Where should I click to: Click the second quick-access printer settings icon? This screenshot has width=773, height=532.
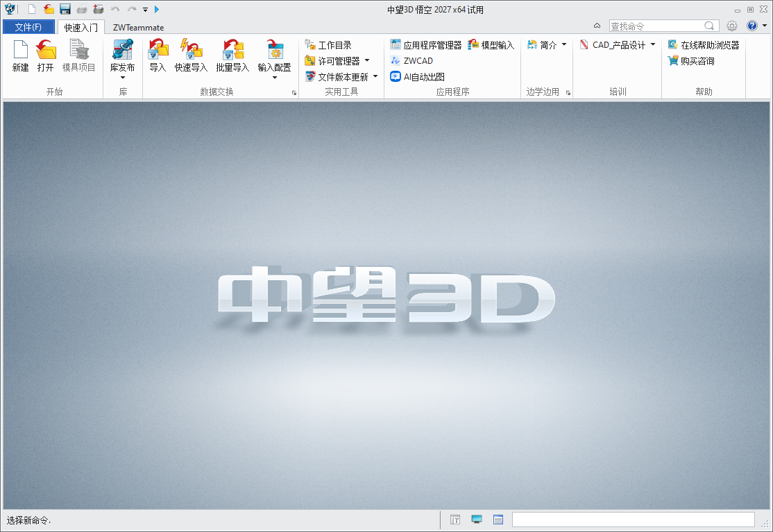point(99,9)
